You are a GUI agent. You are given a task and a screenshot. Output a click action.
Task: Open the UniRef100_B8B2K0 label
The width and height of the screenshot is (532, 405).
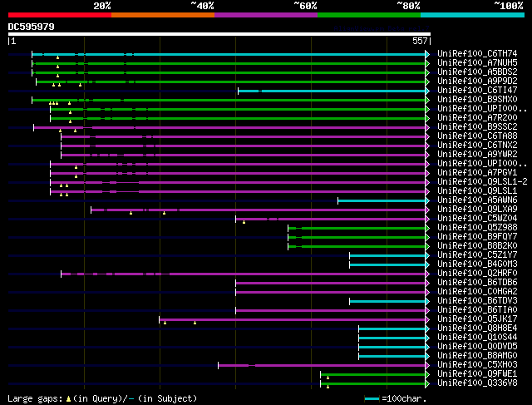[x=477, y=246]
